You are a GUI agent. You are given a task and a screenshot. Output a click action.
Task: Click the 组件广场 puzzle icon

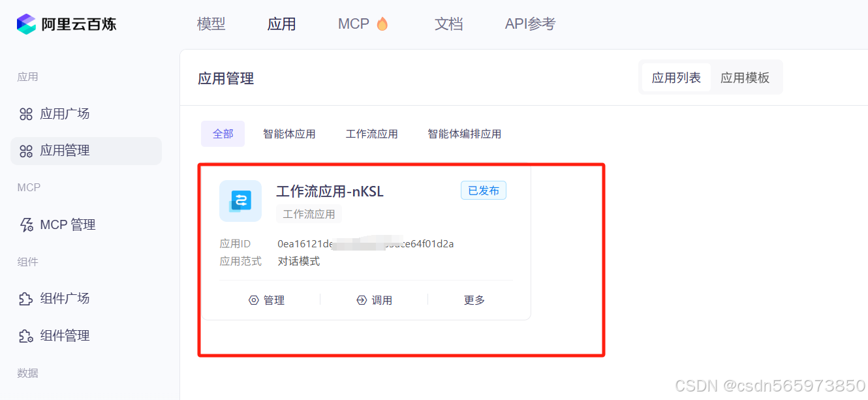26,299
